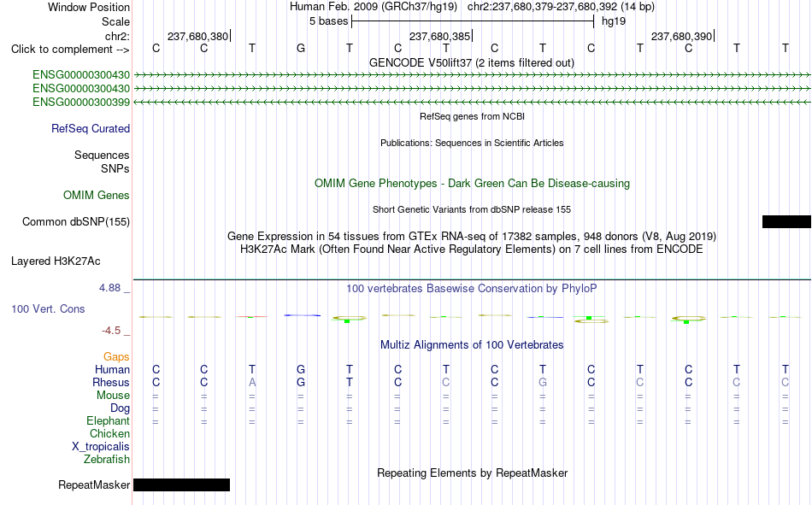Click the RepeatMasker track label
812x505 pixels.
[x=94, y=484]
